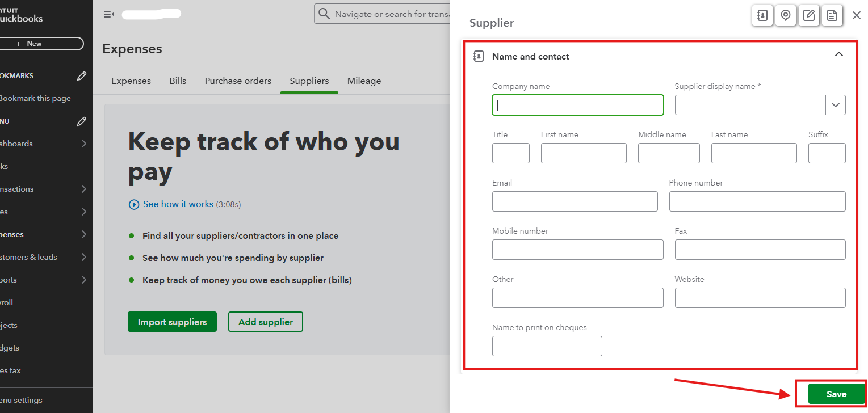
Task: Click the address location pin icon
Action: 786,16
